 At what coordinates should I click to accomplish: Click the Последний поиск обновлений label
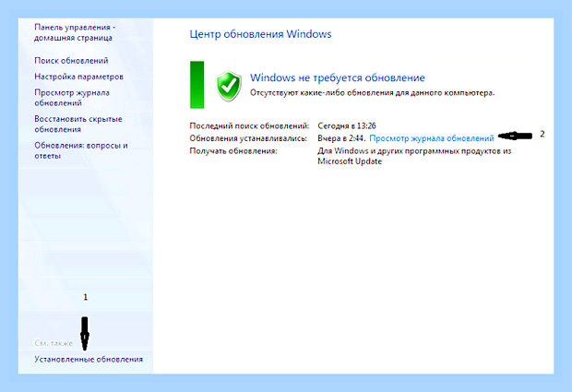249,125
